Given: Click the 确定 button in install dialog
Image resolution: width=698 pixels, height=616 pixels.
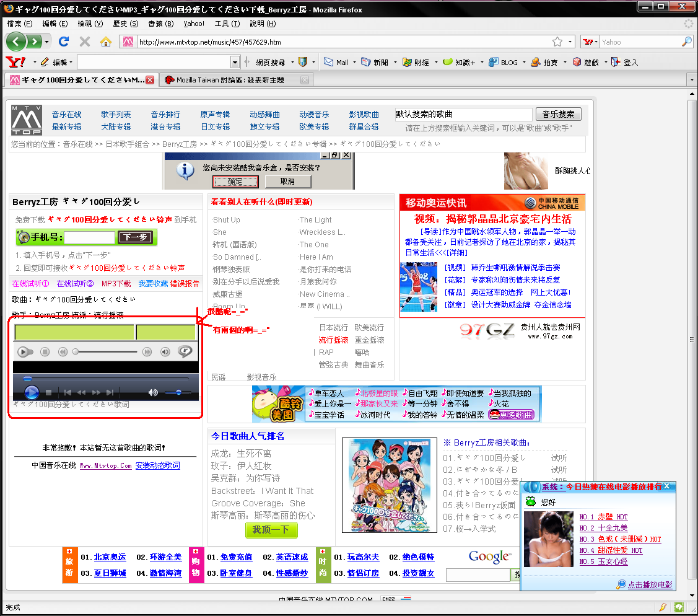Looking at the screenshot, I should tap(235, 182).
